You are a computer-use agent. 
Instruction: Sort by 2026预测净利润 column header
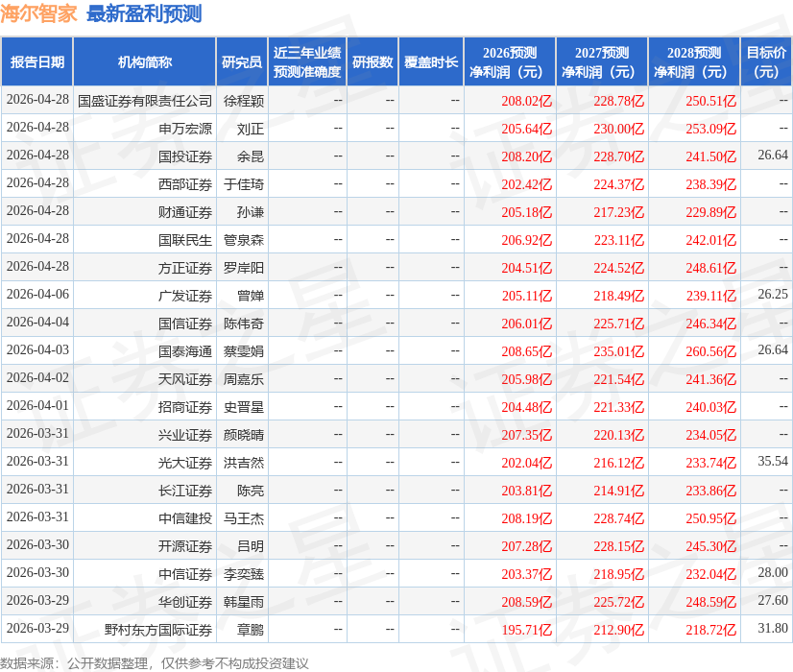(510, 62)
